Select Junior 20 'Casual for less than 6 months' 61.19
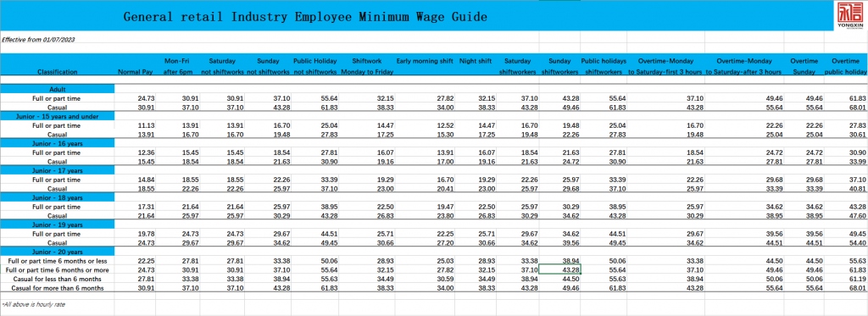The height and width of the screenshot is (316, 868). tap(858, 279)
